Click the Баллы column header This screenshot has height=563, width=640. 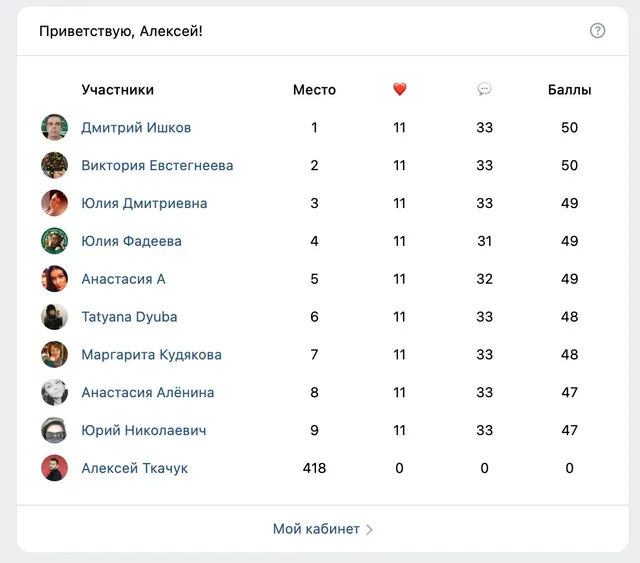[569, 89]
